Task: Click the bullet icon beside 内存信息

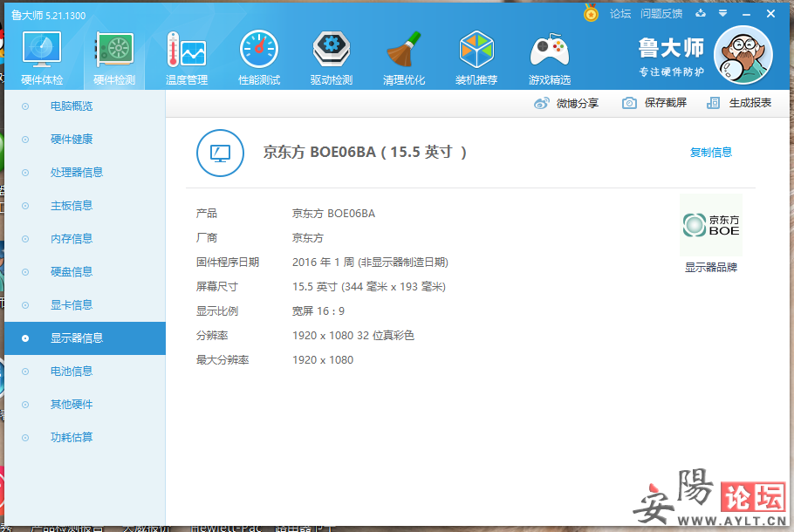Action: (x=24, y=239)
